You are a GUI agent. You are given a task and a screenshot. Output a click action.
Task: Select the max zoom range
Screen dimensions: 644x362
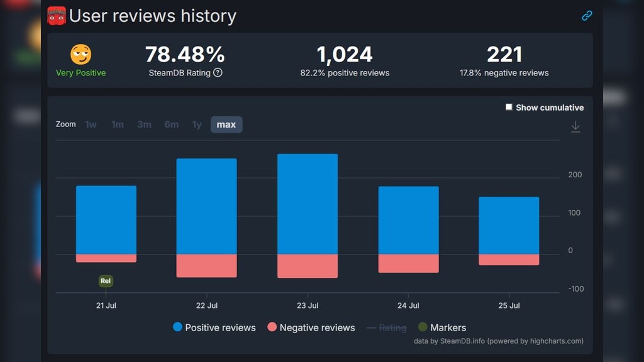[226, 124]
